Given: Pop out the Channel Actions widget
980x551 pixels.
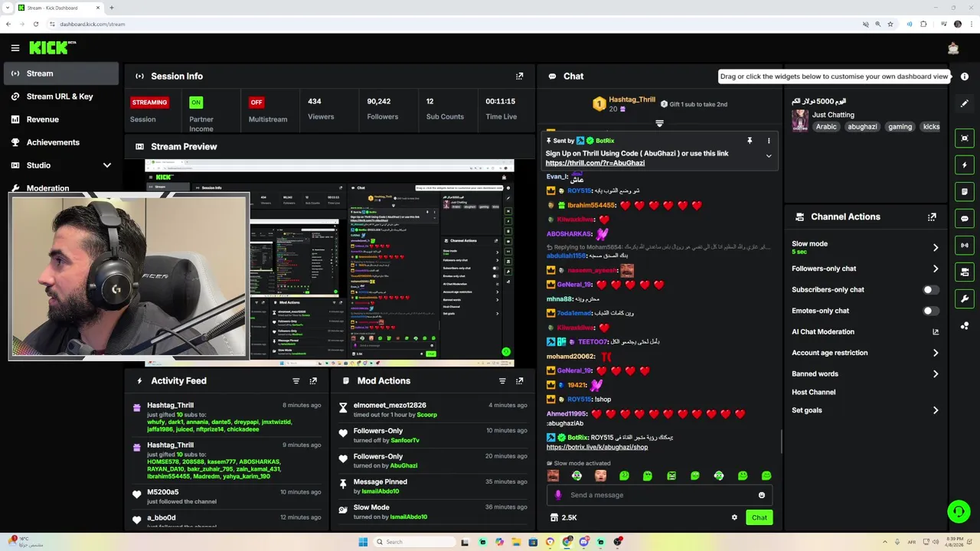Looking at the screenshot, I should [932, 217].
